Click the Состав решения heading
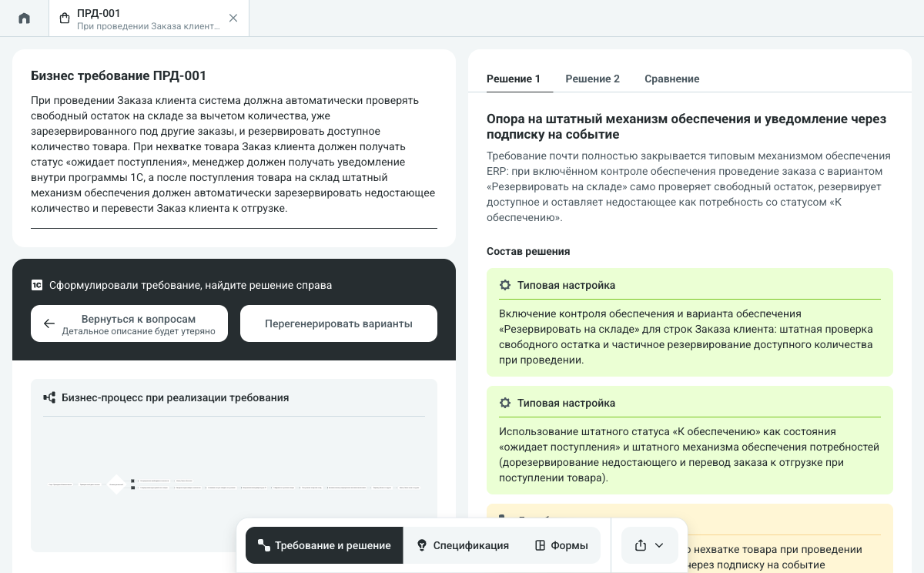Image resolution: width=924 pixels, height=573 pixels. (x=528, y=251)
